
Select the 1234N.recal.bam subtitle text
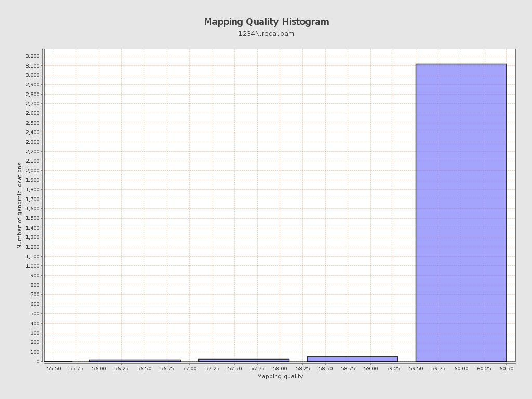(266, 34)
